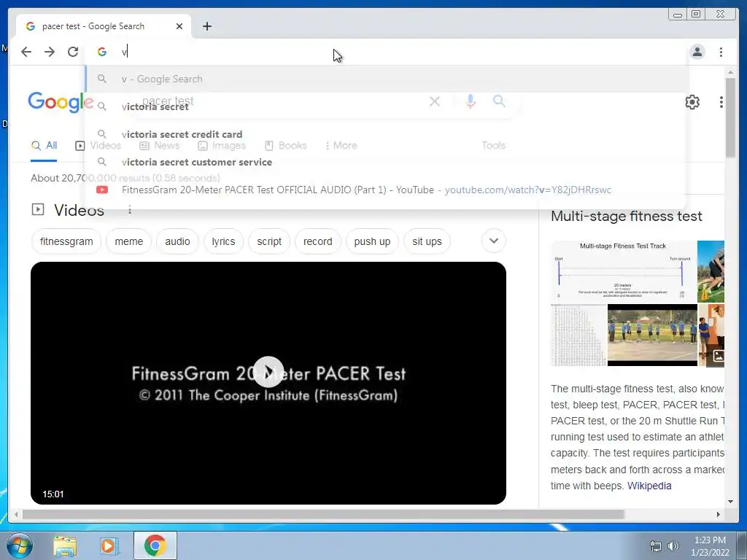
Task: Start voice search with the microphone icon
Action: pyautogui.click(x=471, y=101)
